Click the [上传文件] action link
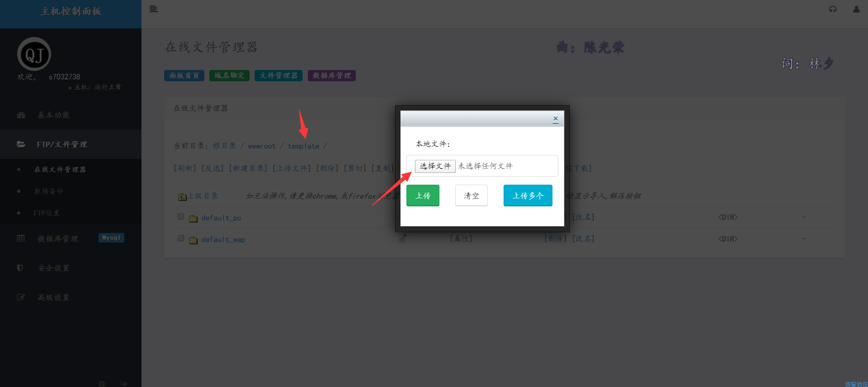The height and width of the screenshot is (387, 868). point(292,168)
